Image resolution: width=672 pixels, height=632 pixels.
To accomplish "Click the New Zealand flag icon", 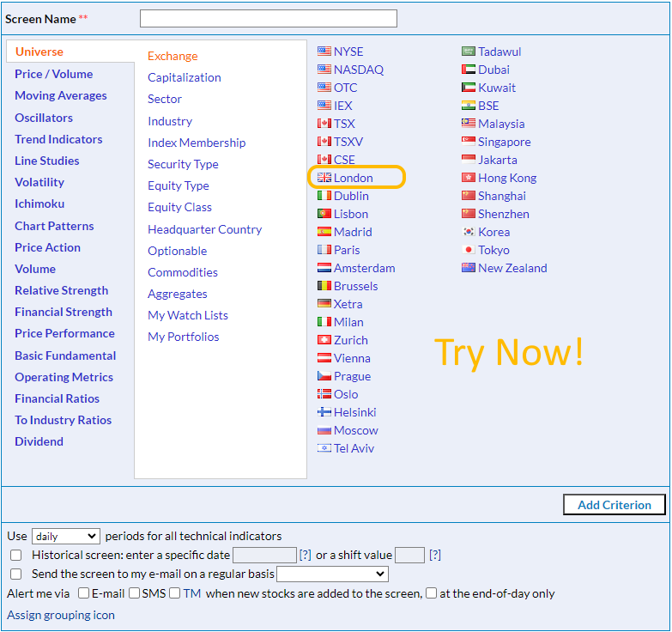I will (x=469, y=268).
